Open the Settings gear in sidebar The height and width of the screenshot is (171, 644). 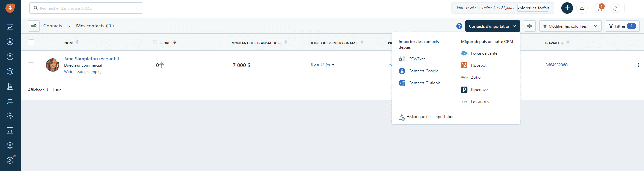(10, 145)
